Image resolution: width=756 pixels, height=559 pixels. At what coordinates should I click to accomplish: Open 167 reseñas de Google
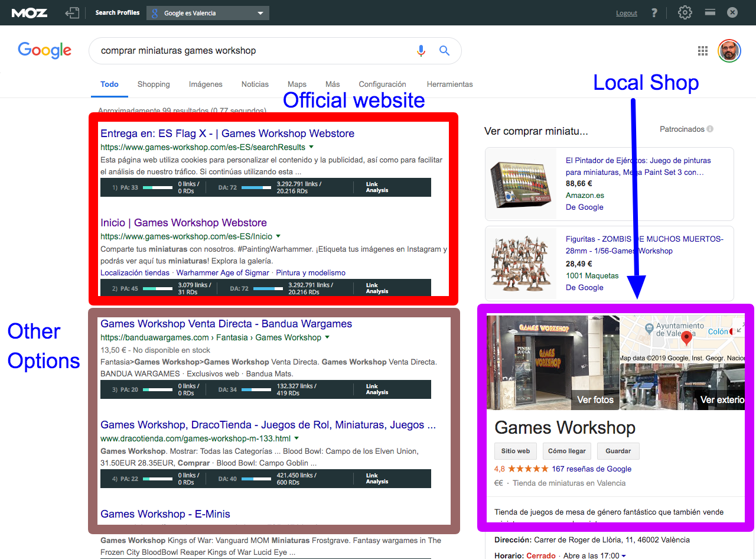pos(592,469)
